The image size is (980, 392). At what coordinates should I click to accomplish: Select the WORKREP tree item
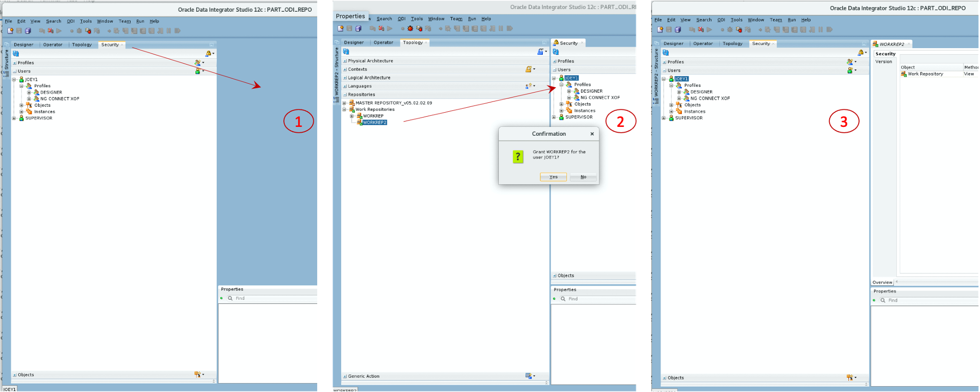(373, 116)
